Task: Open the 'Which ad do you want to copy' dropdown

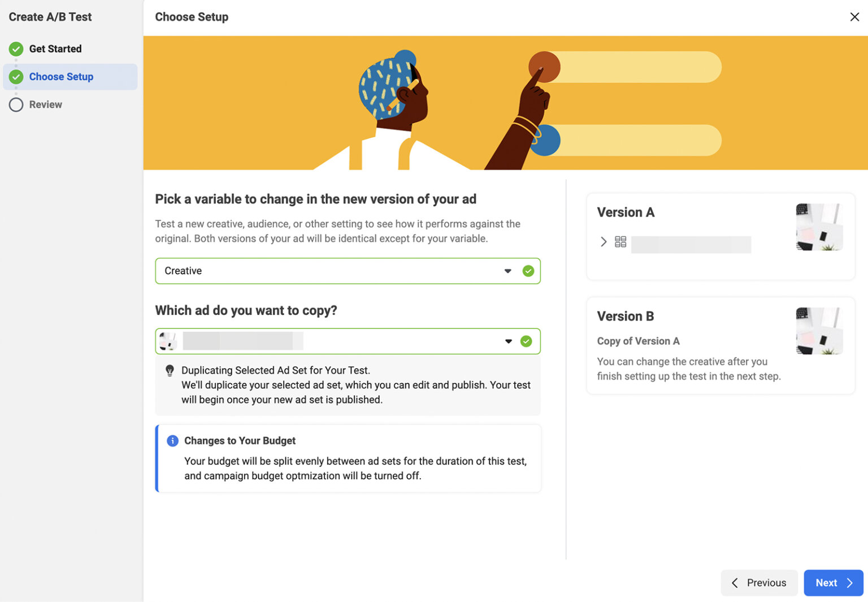Action: pyautogui.click(x=508, y=341)
